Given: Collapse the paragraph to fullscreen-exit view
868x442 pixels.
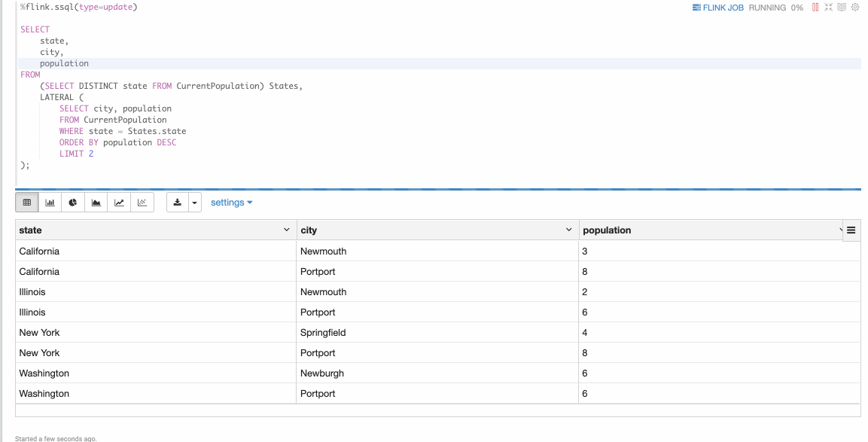Looking at the screenshot, I should pos(828,7).
